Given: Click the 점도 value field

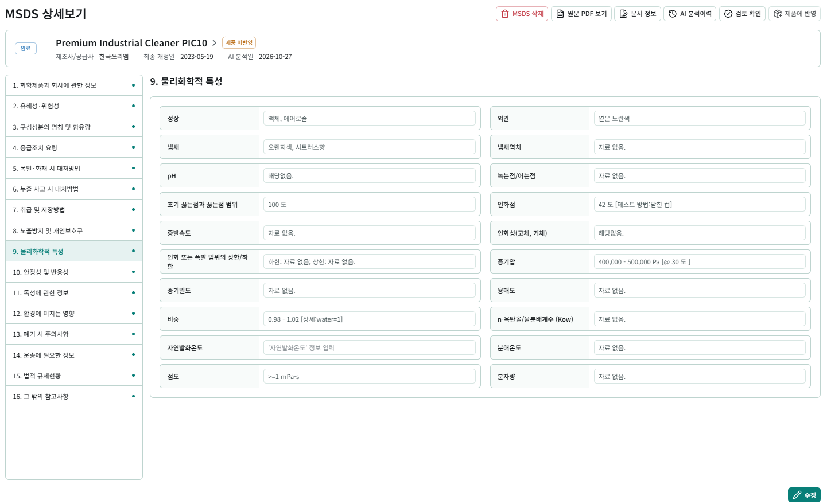Looking at the screenshot, I should (370, 376).
